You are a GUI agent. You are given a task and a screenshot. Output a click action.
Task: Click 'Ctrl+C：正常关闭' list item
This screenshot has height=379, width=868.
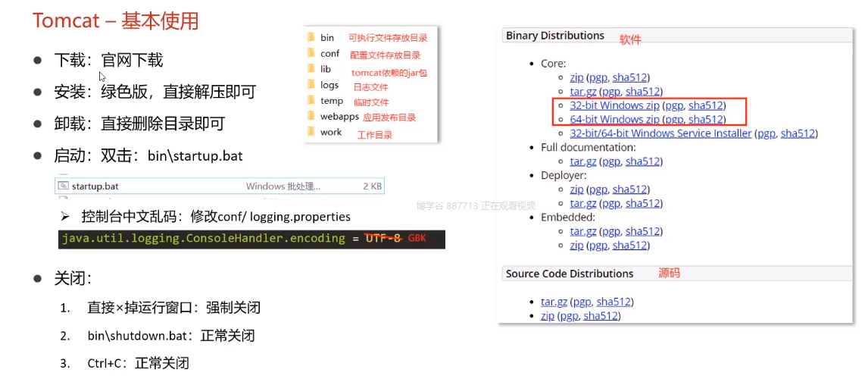click(139, 364)
